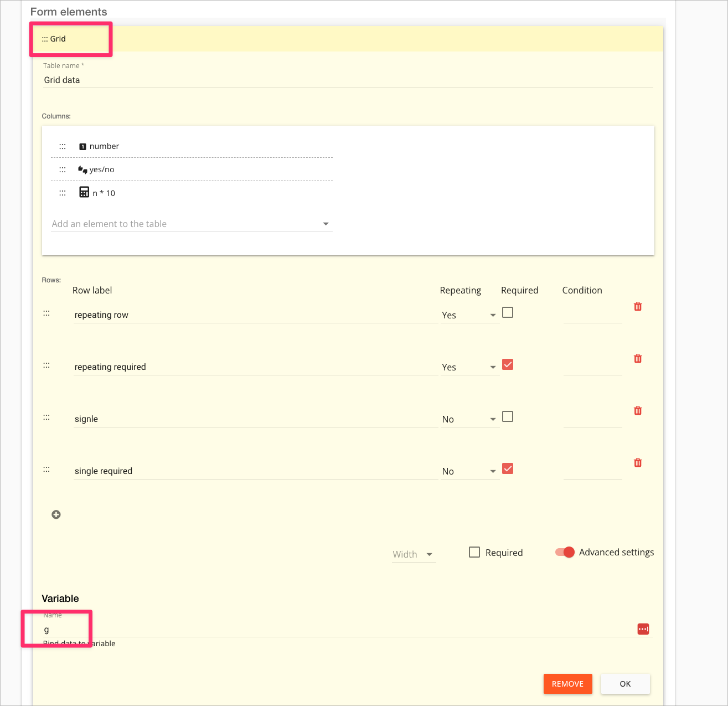Remove the single required row via trash icon
728x706 pixels.
click(637, 462)
